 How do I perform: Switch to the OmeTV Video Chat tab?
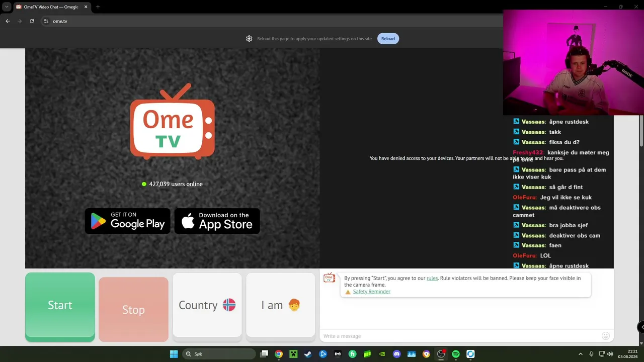(51, 7)
